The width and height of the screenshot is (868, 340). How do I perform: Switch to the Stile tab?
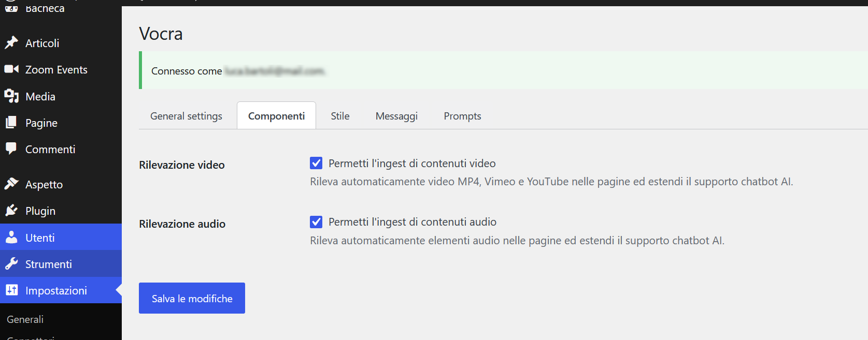[340, 116]
